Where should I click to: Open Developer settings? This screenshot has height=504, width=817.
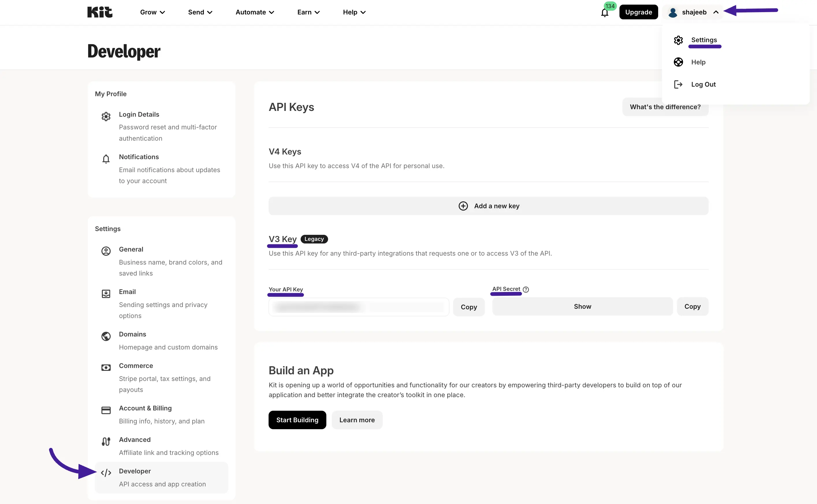[x=162, y=477]
